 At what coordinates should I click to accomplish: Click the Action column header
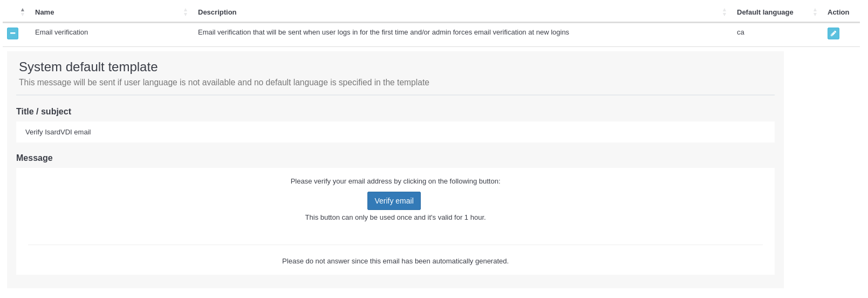click(x=838, y=12)
